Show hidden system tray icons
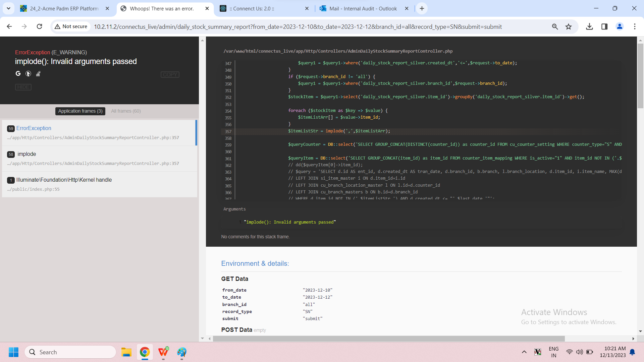Viewport: 644px width, 362px height. click(x=524, y=352)
